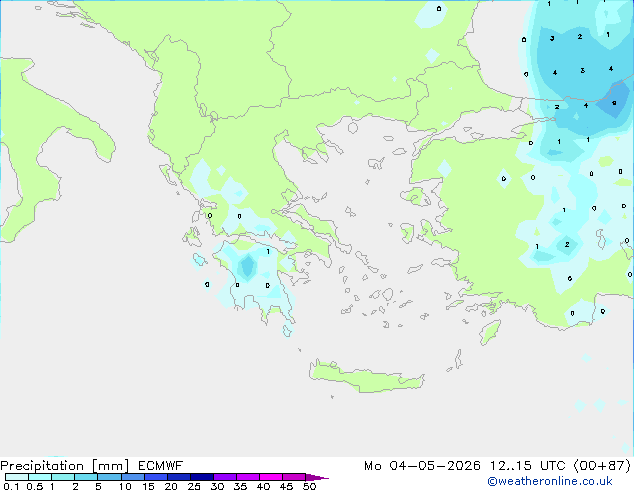Click the '0.5' legend scale label
Screen dimensions: 634x490
(35, 486)
